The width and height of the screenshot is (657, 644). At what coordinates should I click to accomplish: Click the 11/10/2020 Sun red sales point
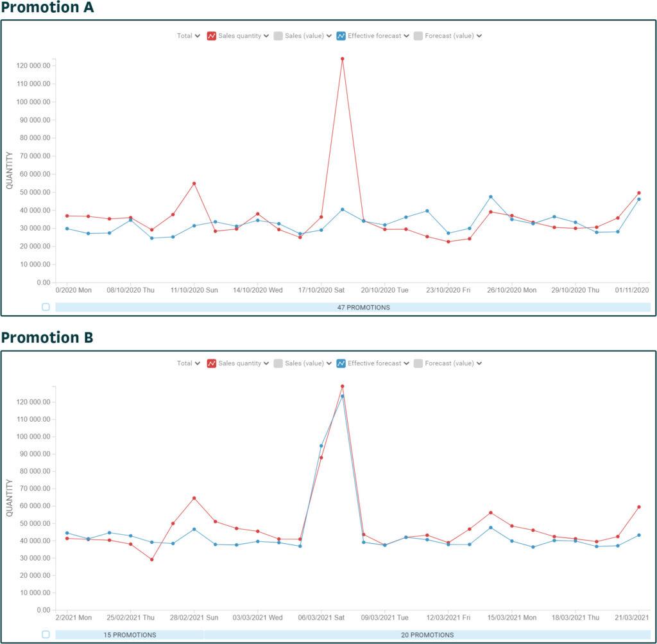click(x=194, y=184)
